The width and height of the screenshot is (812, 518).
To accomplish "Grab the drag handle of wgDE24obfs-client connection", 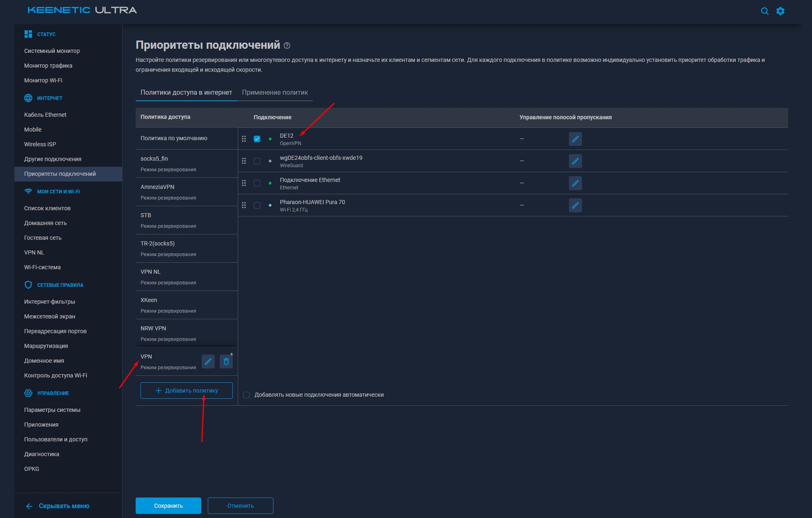I will pos(244,161).
